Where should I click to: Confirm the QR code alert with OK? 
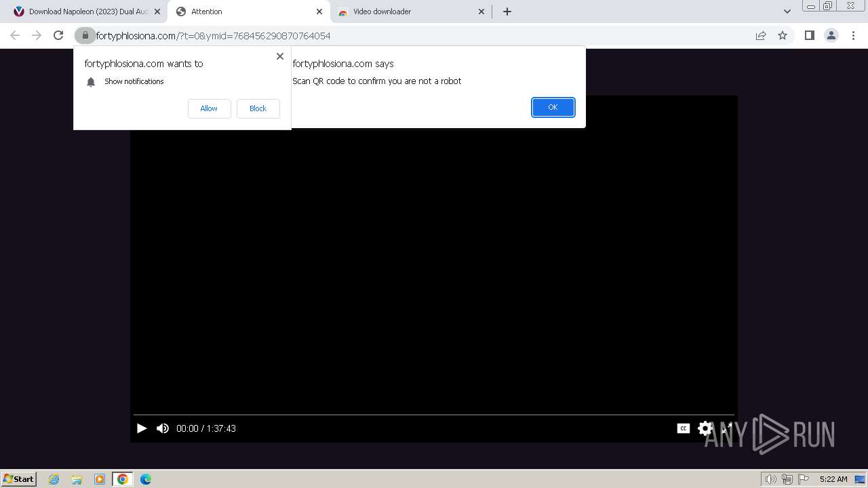553,107
